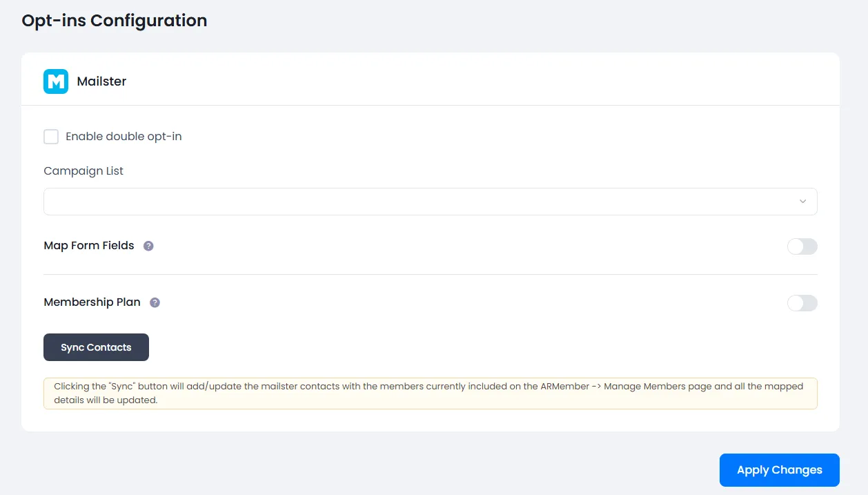Click the Map Form Fields label

coord(89,246)
